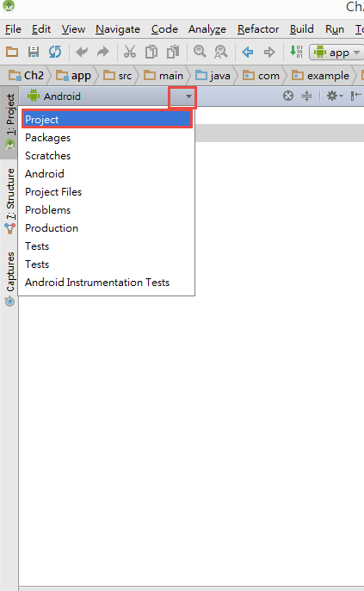Switch to the Captures side tab

click(10, 279)
